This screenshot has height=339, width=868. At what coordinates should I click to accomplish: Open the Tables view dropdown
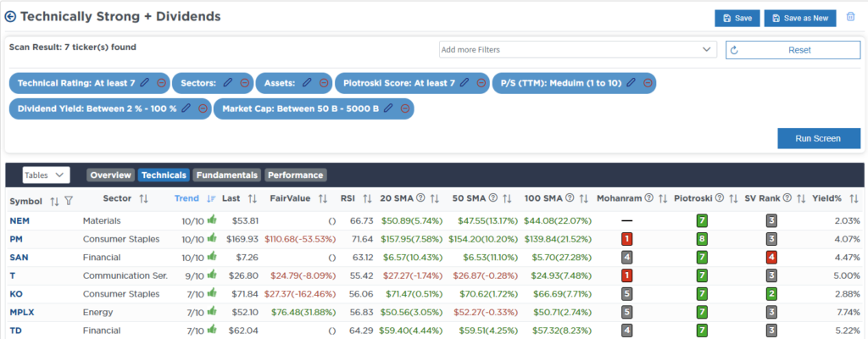tap(46, 175)
